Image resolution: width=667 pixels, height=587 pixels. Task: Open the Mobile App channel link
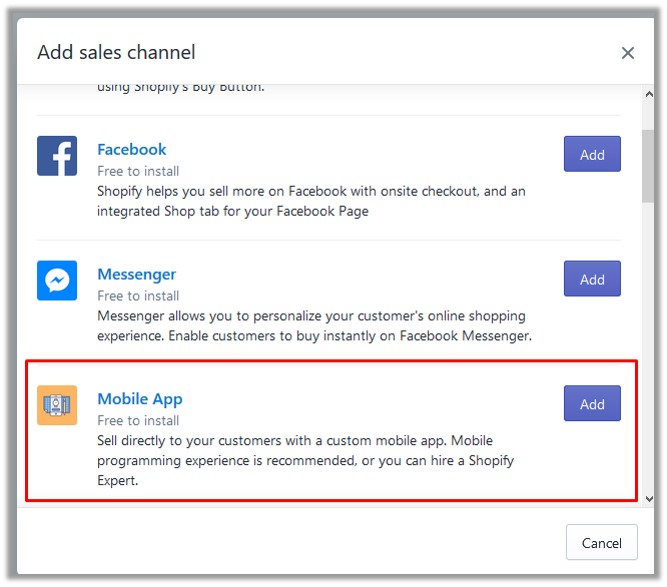[140, 399]
